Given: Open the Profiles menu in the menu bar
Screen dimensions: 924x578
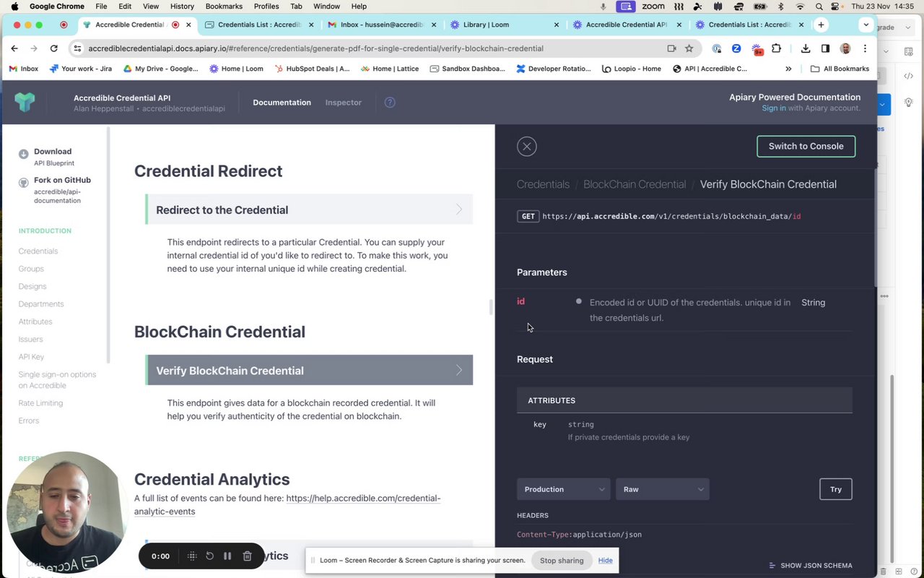Looking at the screenshot, I should 266,7.
